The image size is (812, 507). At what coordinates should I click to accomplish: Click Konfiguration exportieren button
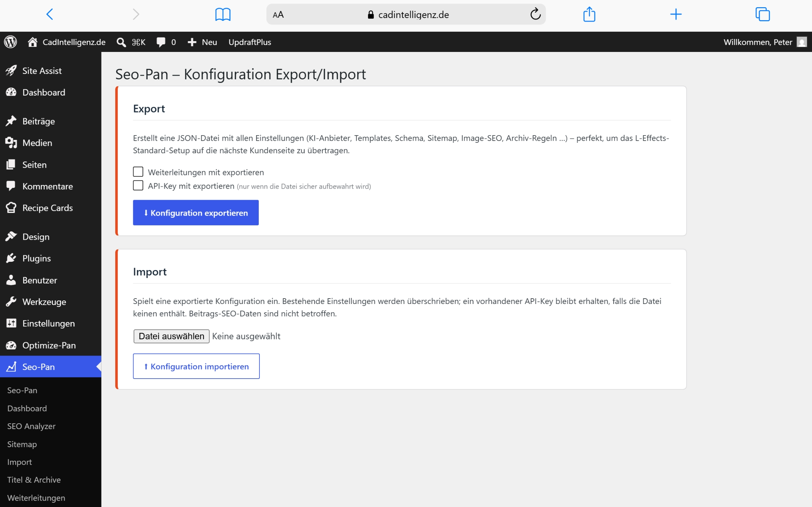click(196, 213)
